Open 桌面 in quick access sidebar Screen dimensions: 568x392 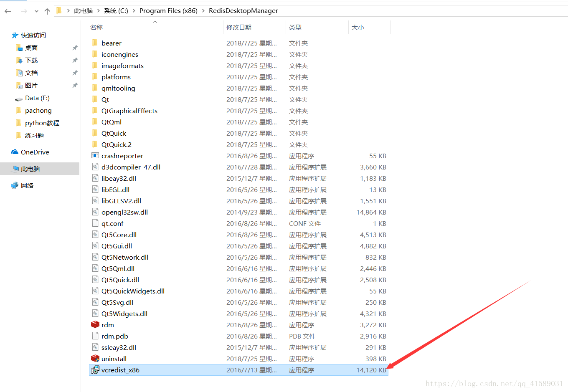(x=31, y=48)
